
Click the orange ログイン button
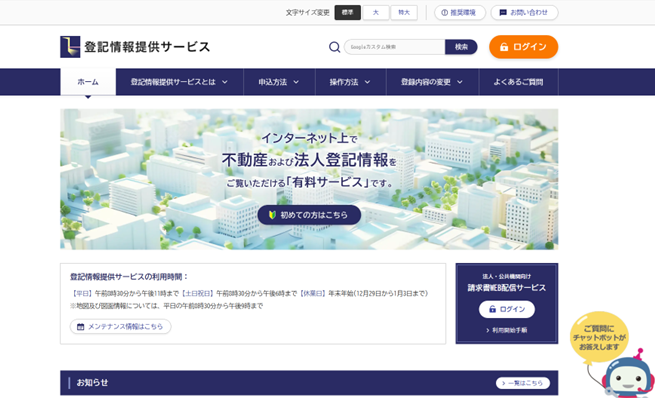click(x=523, y=47)
